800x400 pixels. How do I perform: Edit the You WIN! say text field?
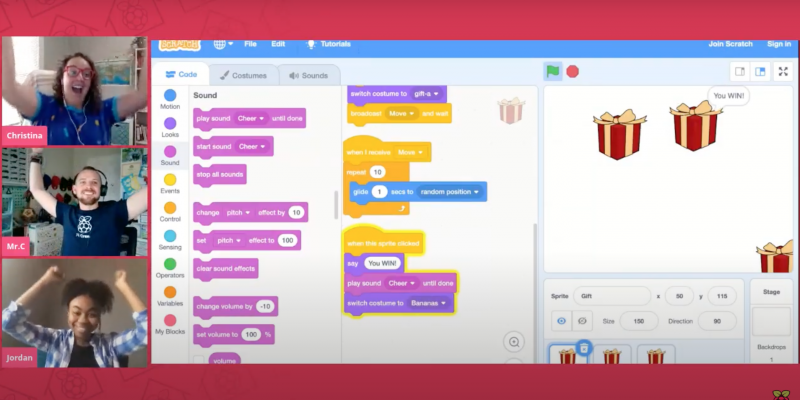382,263
